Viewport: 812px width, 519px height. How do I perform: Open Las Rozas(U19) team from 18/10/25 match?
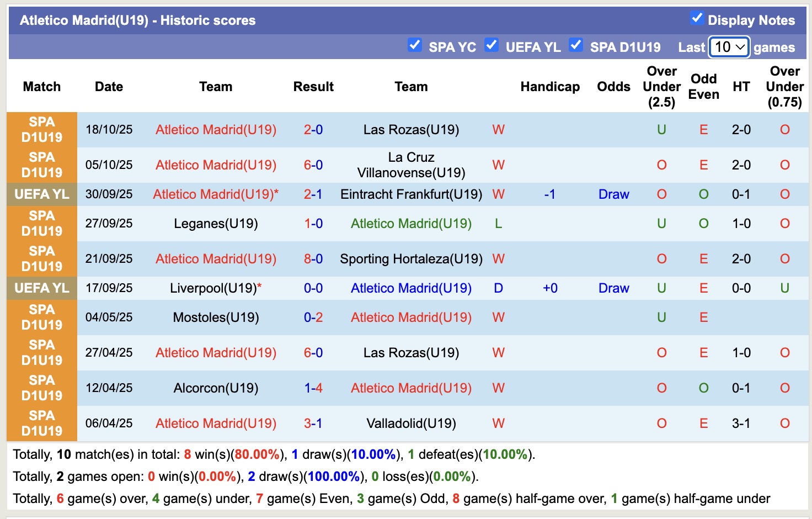click(x=411, y=130)
